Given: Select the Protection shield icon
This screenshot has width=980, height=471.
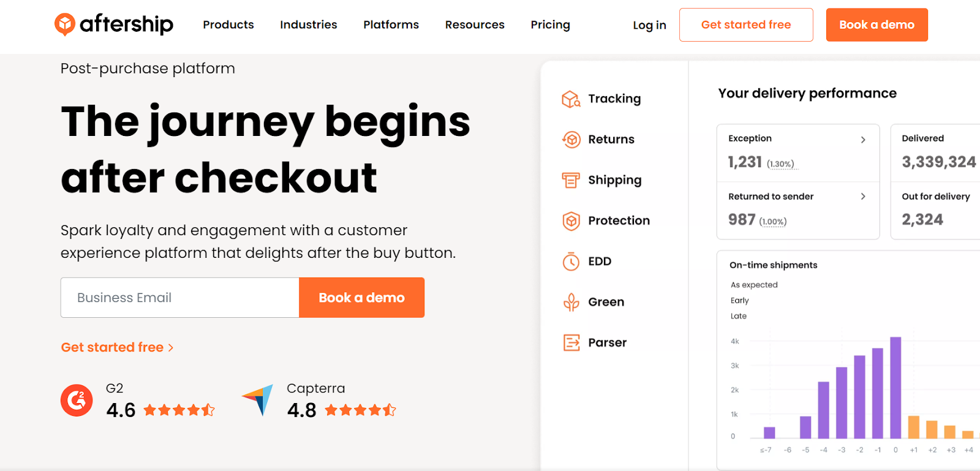Looking at the screenshot, I should click(x=571, y=220).
